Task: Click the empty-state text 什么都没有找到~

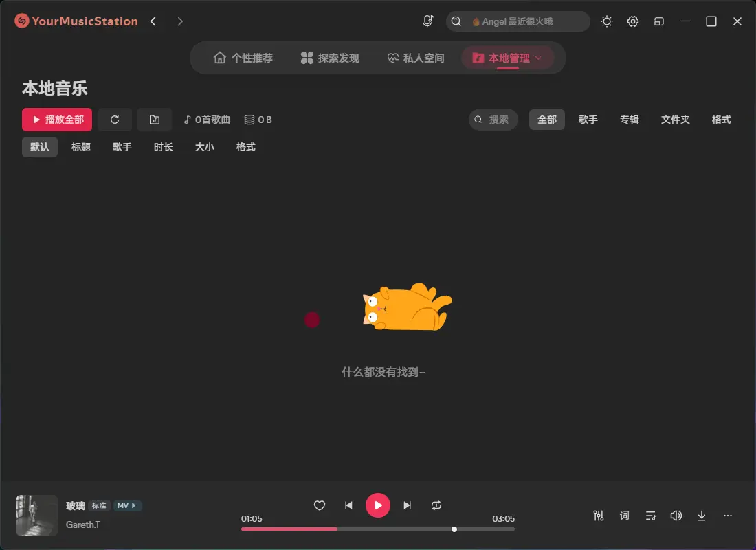Action: pos(383,372)
